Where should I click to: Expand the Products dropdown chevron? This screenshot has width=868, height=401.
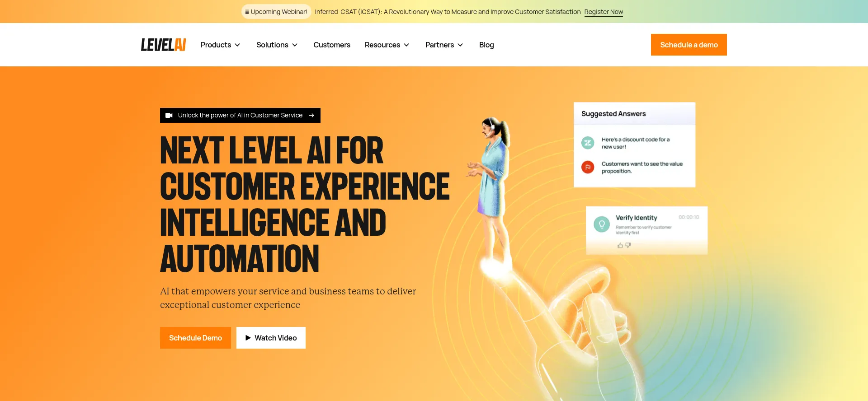[x=237, y=45]
